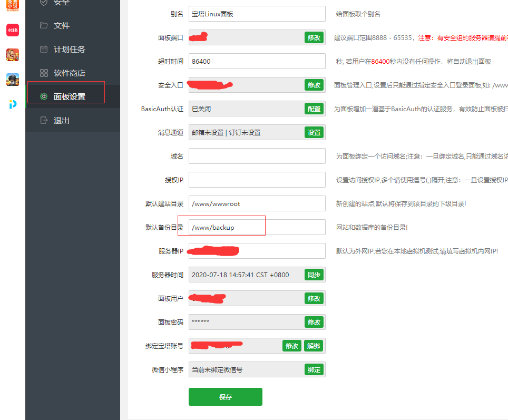The image size is (508, 420).
Task: Click the 给面板取个别名 hint text
Action: (x=358, y=14)
